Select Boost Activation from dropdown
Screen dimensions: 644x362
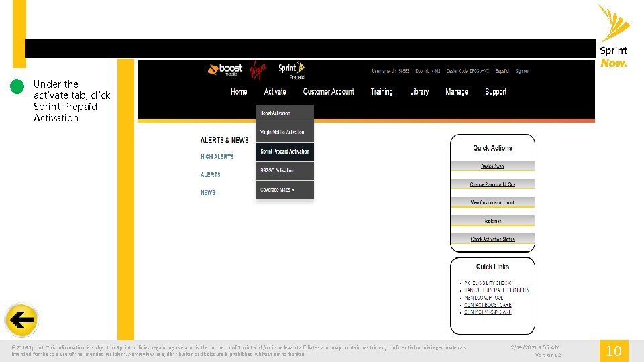[284, 113]
